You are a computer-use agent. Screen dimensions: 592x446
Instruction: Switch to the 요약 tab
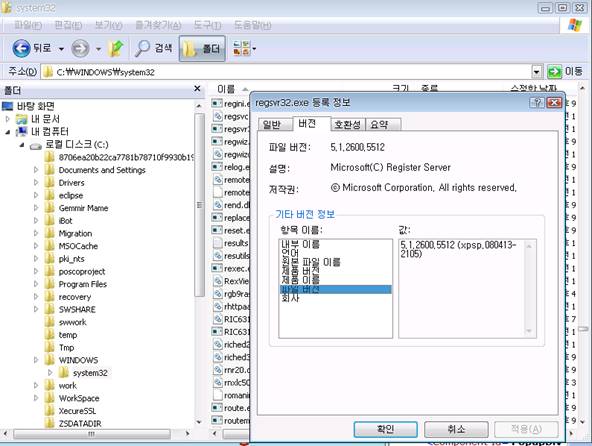click(382, 125)
